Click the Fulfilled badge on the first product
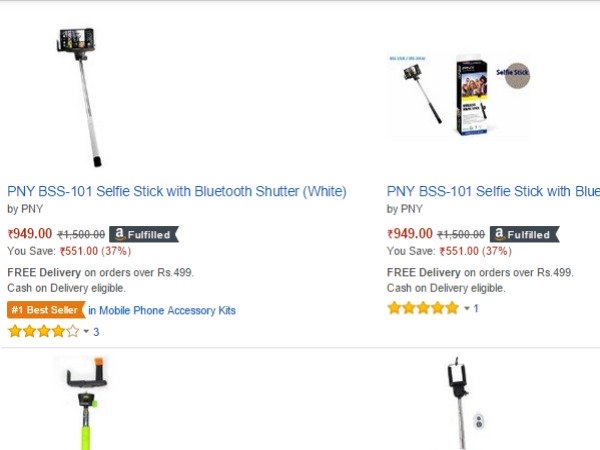 point(146,234)
